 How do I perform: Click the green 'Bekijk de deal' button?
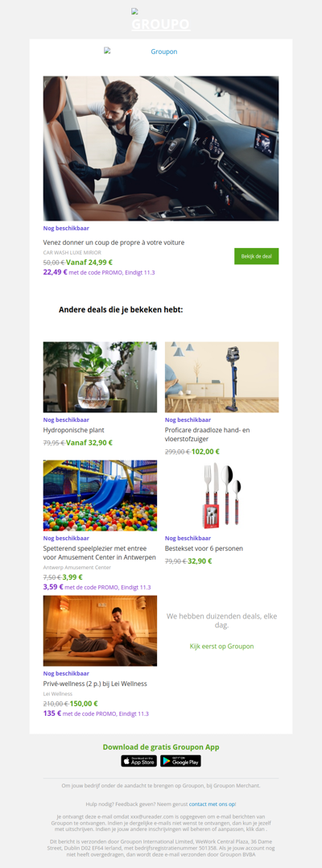tap(256, 256)
